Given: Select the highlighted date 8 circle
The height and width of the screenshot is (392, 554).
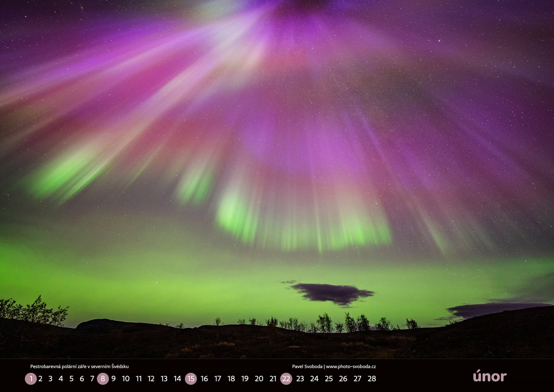Looking at the screenshot, I should coord(103,379).
